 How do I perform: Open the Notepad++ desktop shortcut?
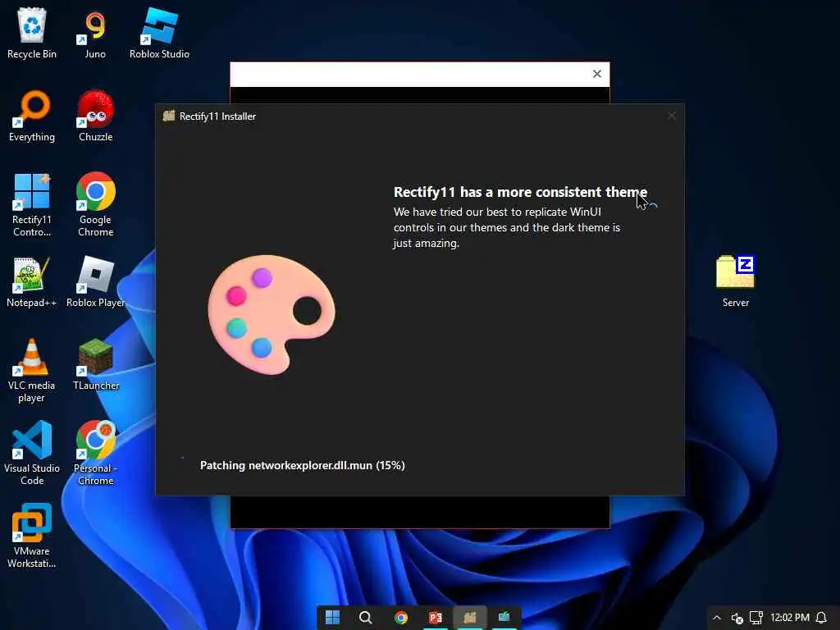coord(32,282)
